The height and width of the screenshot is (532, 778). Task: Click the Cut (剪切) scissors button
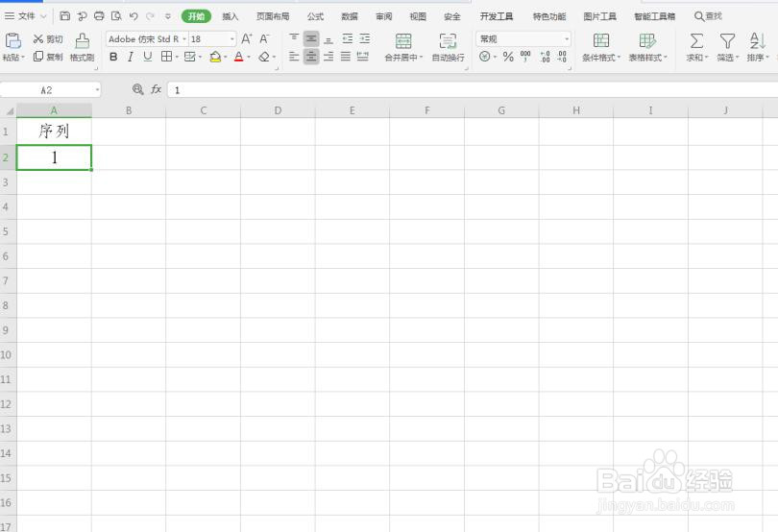[x=48, y=39]
